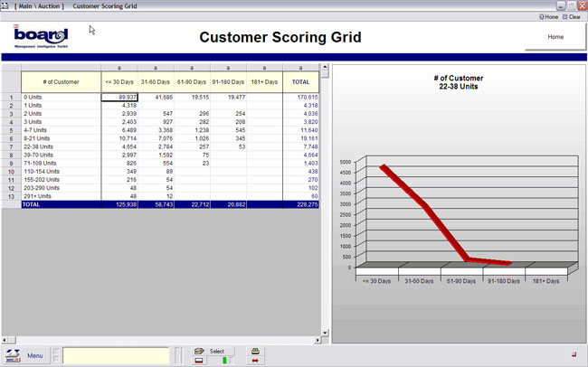Open the Menu label at bottom
The width and height of the screenshot is (588, 367).
[35, 355]
